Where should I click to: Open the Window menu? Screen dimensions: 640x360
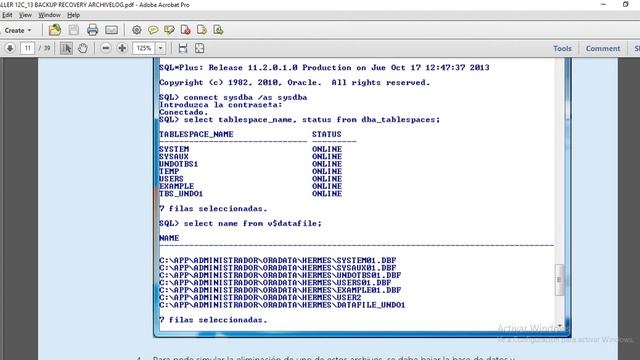(x=49, y=15)
